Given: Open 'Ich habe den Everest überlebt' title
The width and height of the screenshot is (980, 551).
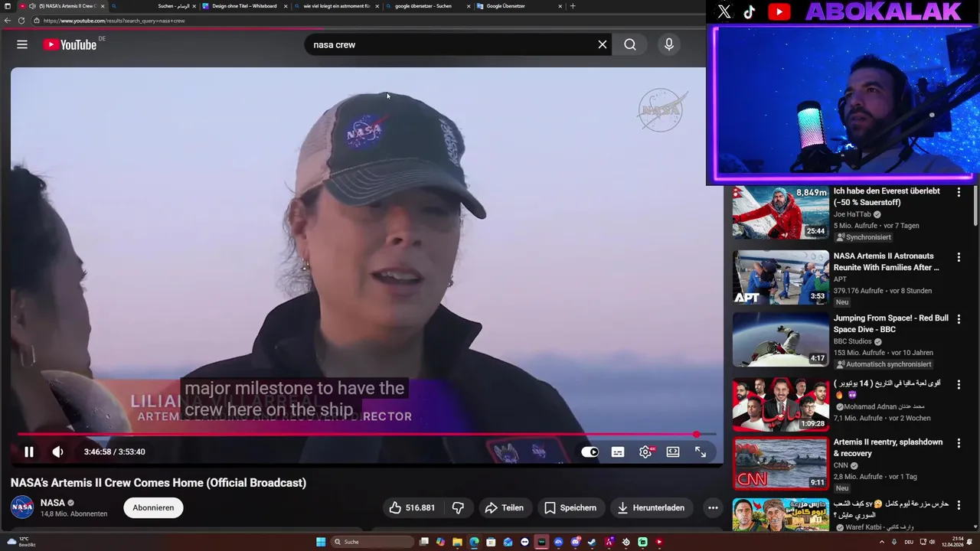Looking at the screenshot, I should [x=887, y=197].
